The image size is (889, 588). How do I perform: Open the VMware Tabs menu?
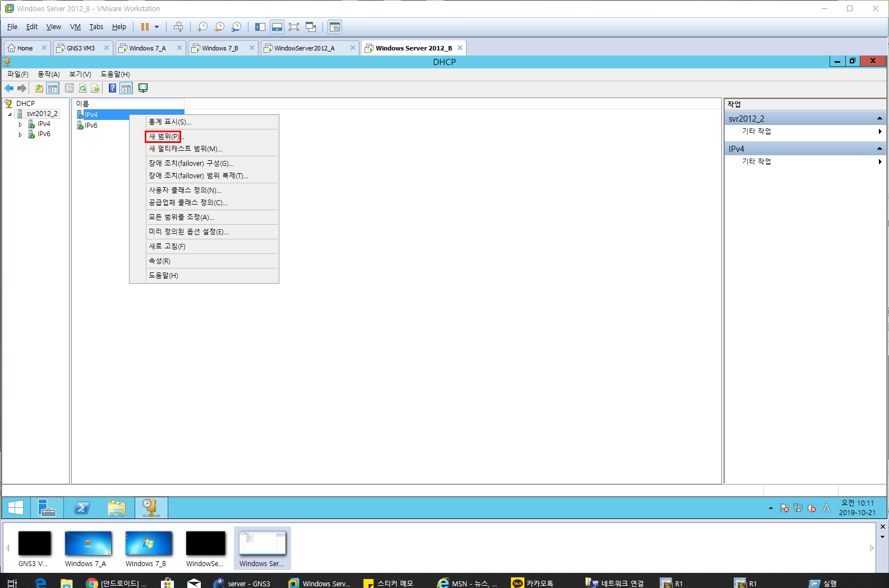[96, 27]
